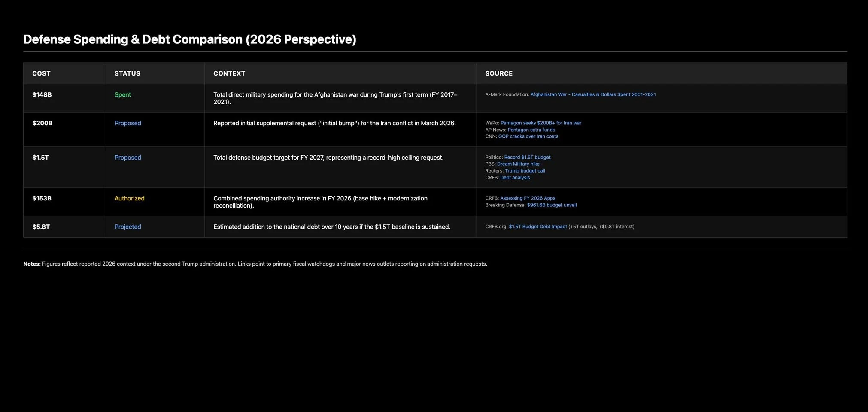Image resolution: width=868 pixels, height=412 pixels.
Task: Click the CRFB Debt analysis link
Action: pyautogui.click(x=515, y=178)
